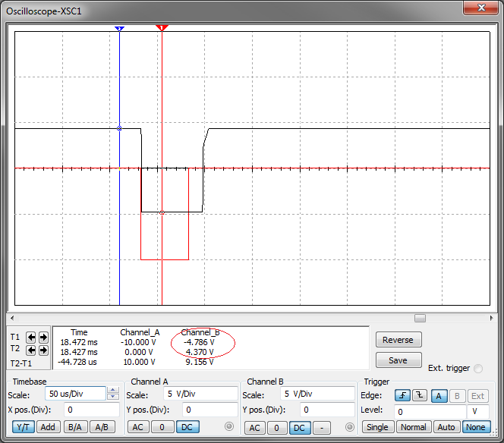Screen dimensions: 504x443
Task: Step the timebase scale spinner up
Action: pyautogui.click(x=113, y=391)
